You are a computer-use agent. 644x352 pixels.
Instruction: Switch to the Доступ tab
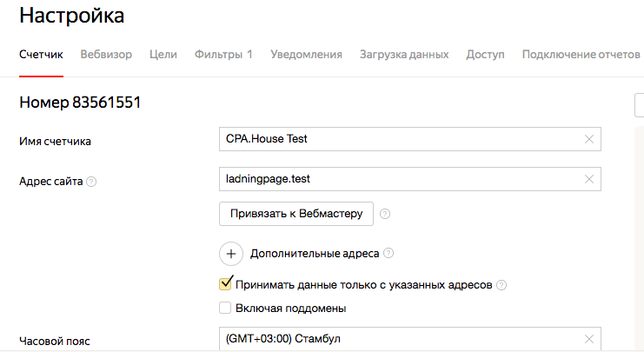[485, 54]
